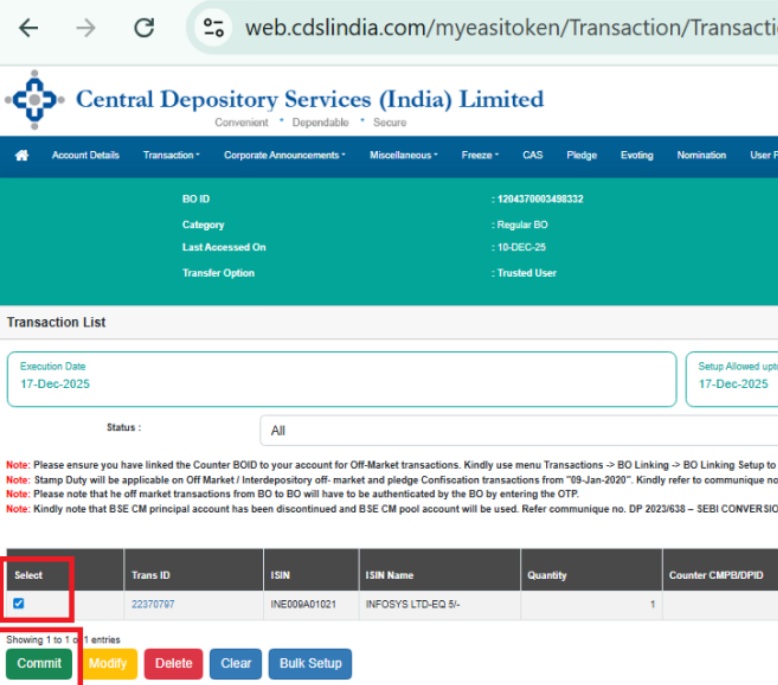778x685 pixels.
Task: Uncheck the Select checkbox for transaction 22370797
Action: coord(18,603)
